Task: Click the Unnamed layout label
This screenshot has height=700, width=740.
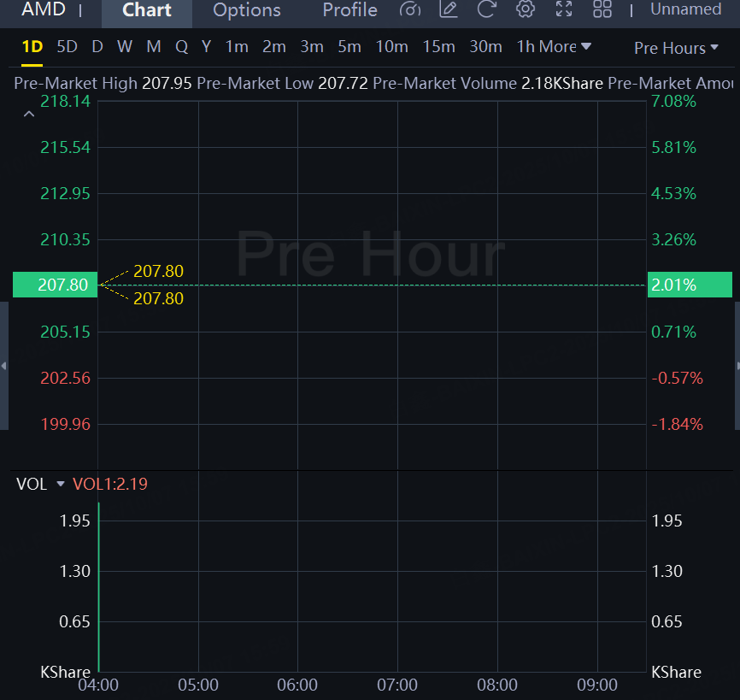Action: [x=685, y=9]
